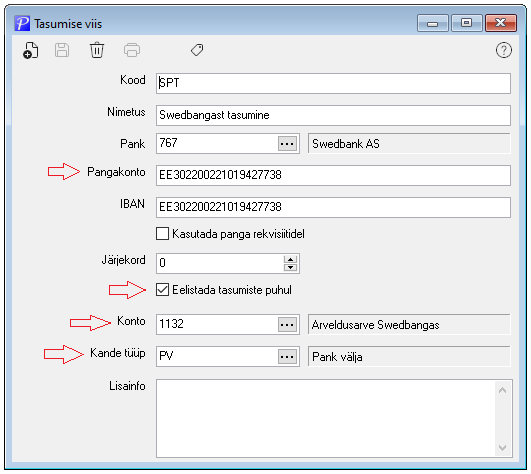Image resolution: width=531 pixels, height=474 pixels.
Task: Increase Järjekord value with up arrow
Action: click(x=290, y=259)
